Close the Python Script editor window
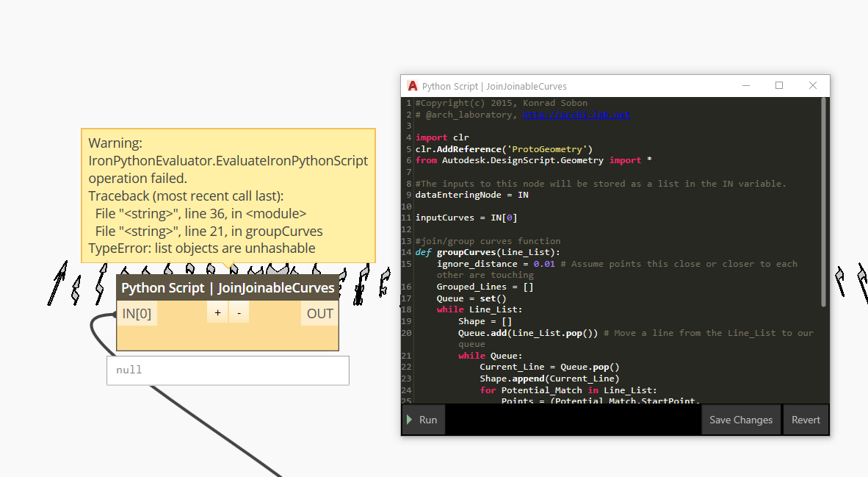The width and height of the screenshot is (868, 477). (x=813, y=86)
